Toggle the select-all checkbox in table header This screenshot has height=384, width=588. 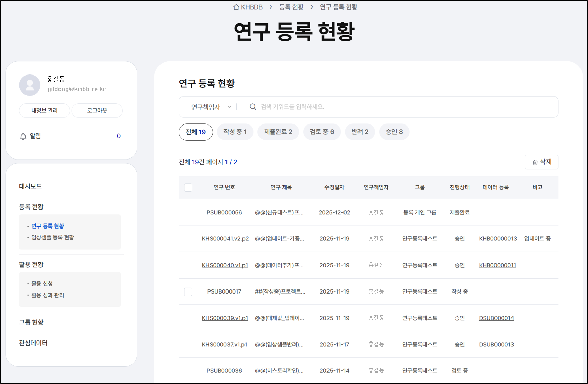(188, 187)
